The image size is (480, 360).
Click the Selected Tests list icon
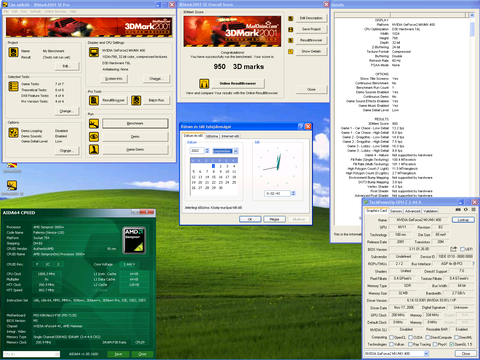click(13, 86)
